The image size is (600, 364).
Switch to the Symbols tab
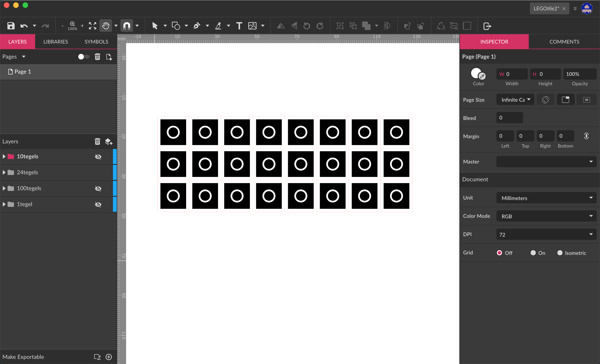coord(96,42)
